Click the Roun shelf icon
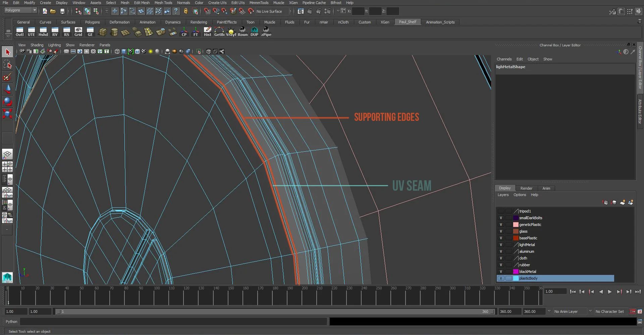This screenshot has height=335, width=644. point(243,32)
